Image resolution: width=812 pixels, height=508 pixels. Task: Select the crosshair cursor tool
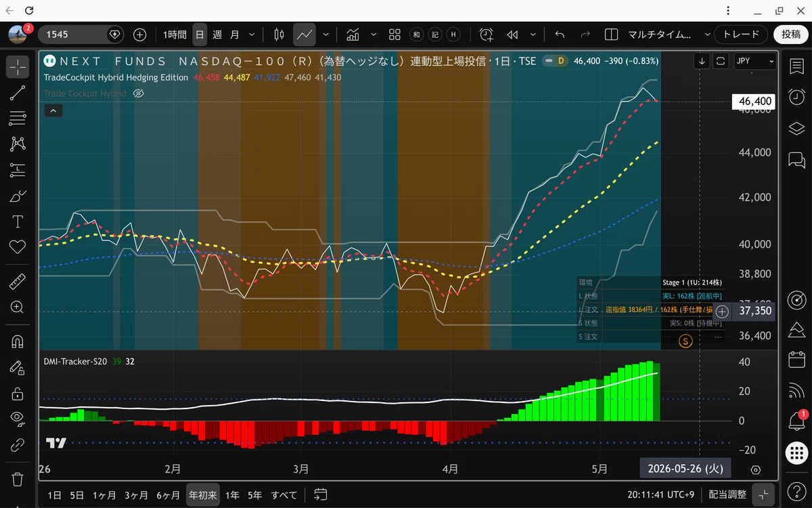(18, 67)
